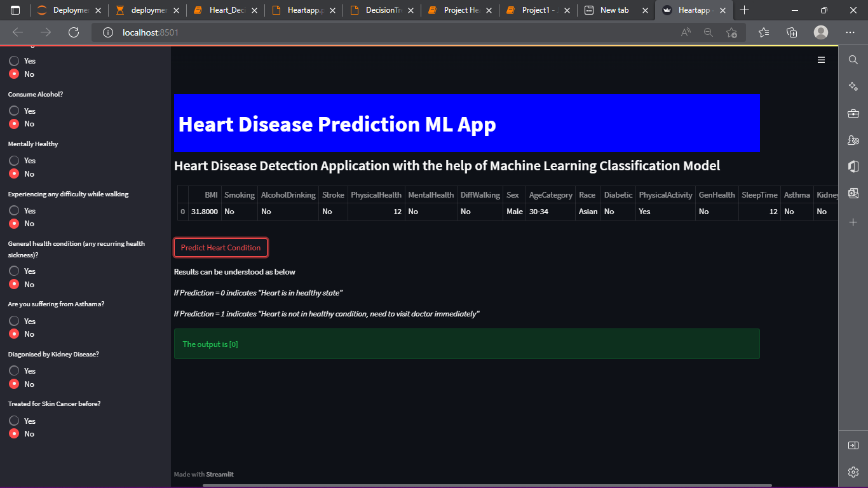The image size is (868, 488).
Task: Open the Read aloud icon in address bar
Action: pyautogui.click(x=686, y=32)
